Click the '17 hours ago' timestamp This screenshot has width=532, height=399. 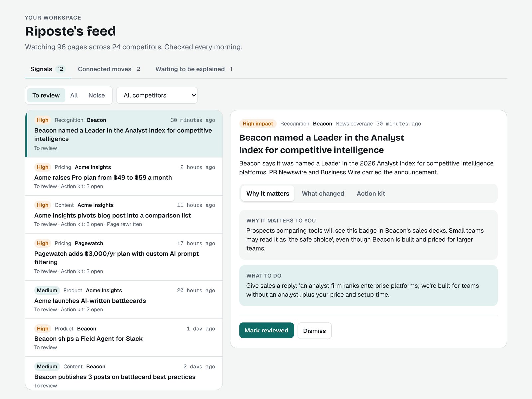196,244
